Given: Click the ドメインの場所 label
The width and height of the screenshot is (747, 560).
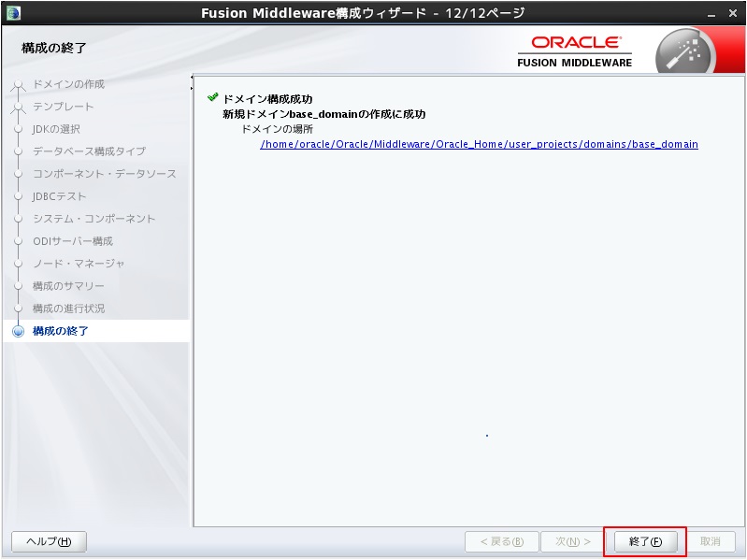Looking at the screenshot, I should click(x=278, y=129).
